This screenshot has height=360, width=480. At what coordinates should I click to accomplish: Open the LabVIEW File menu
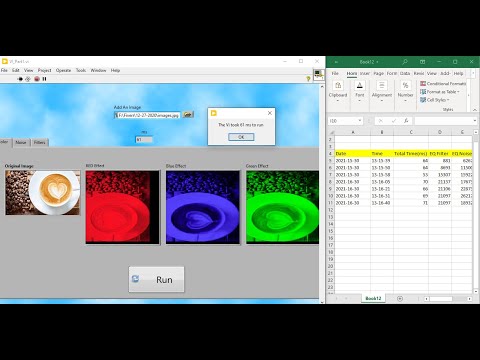(4, 70)
